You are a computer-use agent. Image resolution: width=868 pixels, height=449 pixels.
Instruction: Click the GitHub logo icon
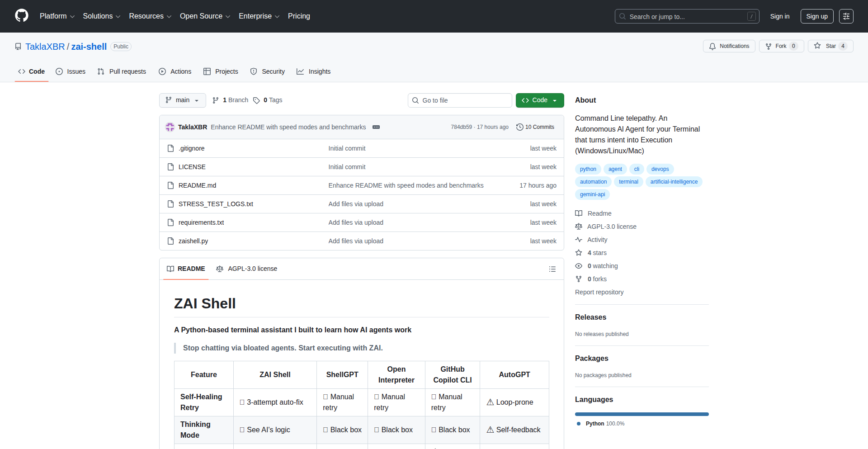click(22, 16)
